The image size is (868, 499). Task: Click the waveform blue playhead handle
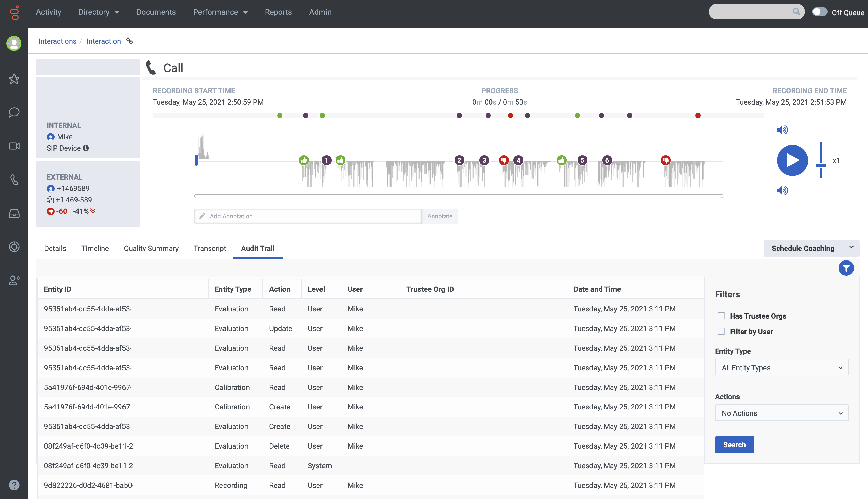click(196, 160)
